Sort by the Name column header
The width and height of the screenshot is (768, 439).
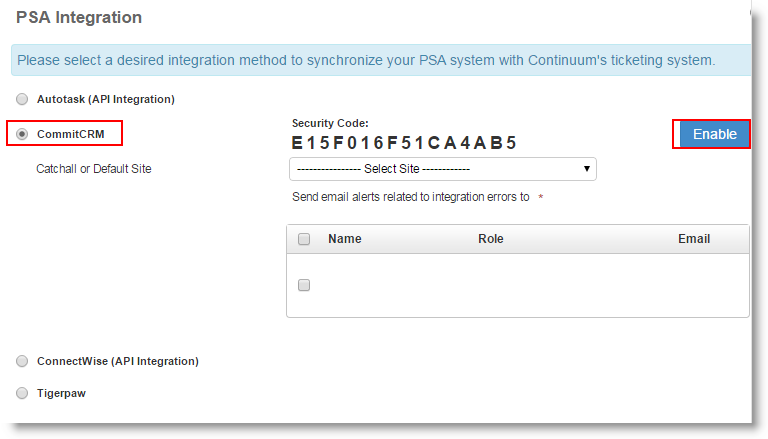(345, 239)
